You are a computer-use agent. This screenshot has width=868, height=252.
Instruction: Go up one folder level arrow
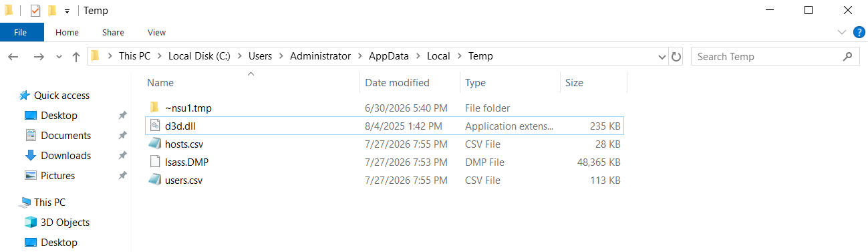click(x=76, y=57)
